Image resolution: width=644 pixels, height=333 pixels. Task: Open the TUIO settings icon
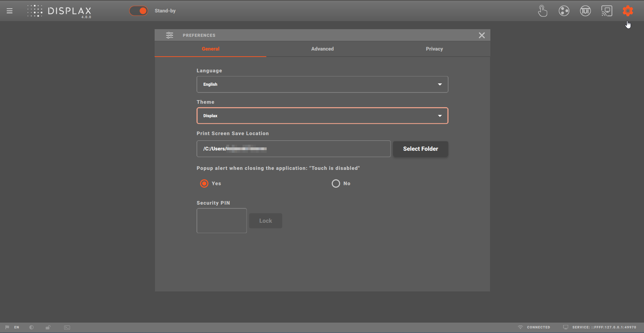tap(585, 11)
